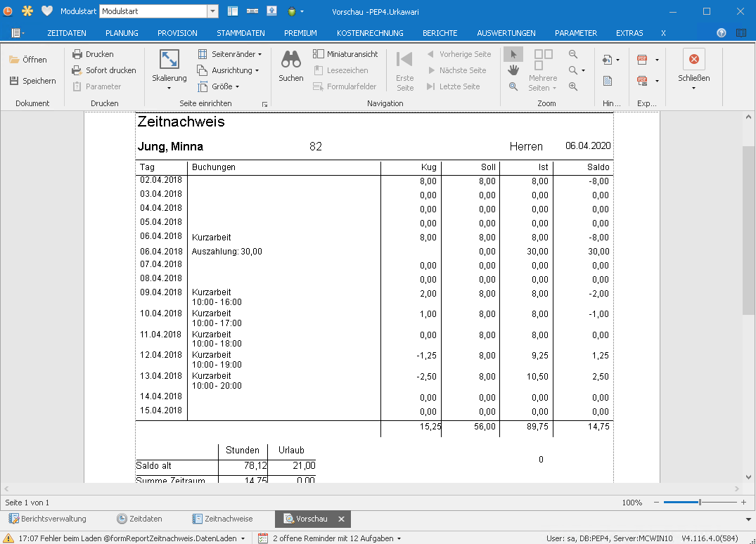Toggle the pointer selection tool

click(513, 54)
